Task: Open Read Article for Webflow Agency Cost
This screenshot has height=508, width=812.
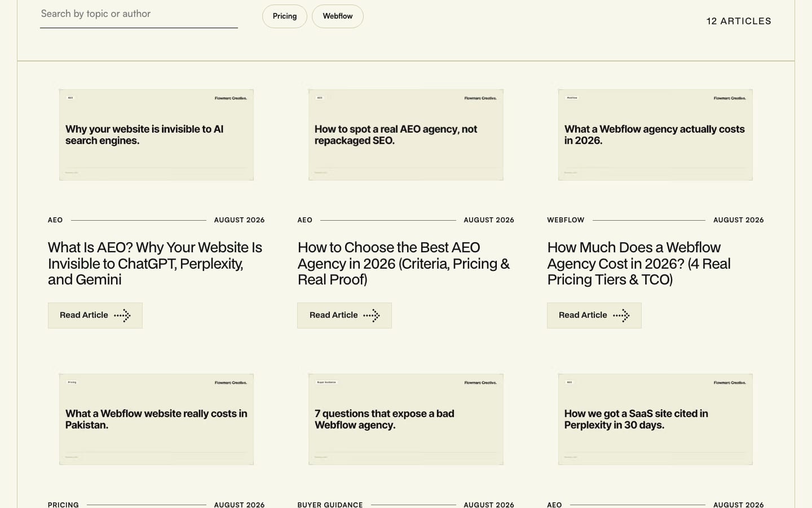Action: [594, 316]
